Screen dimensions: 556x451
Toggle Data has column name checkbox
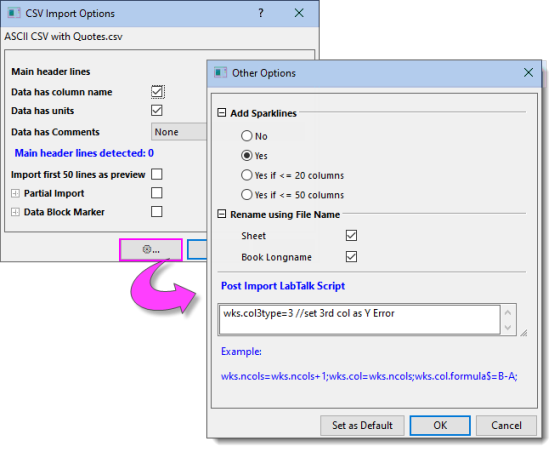coord(157,92)
